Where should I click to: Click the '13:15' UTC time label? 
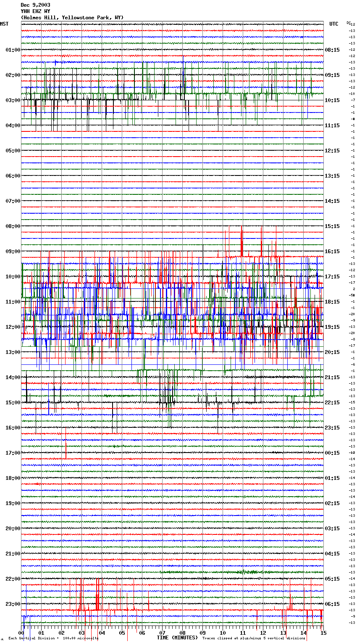(332, 176)
